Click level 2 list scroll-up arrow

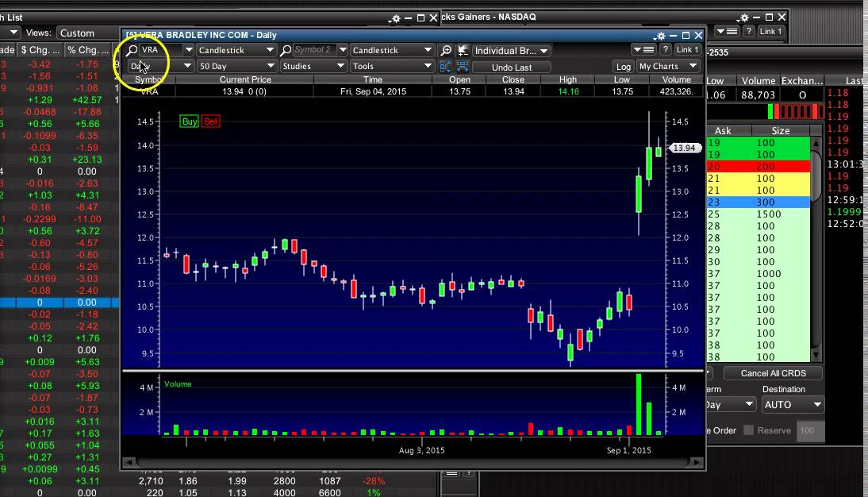pyautogui.click(x=816, y=143)
